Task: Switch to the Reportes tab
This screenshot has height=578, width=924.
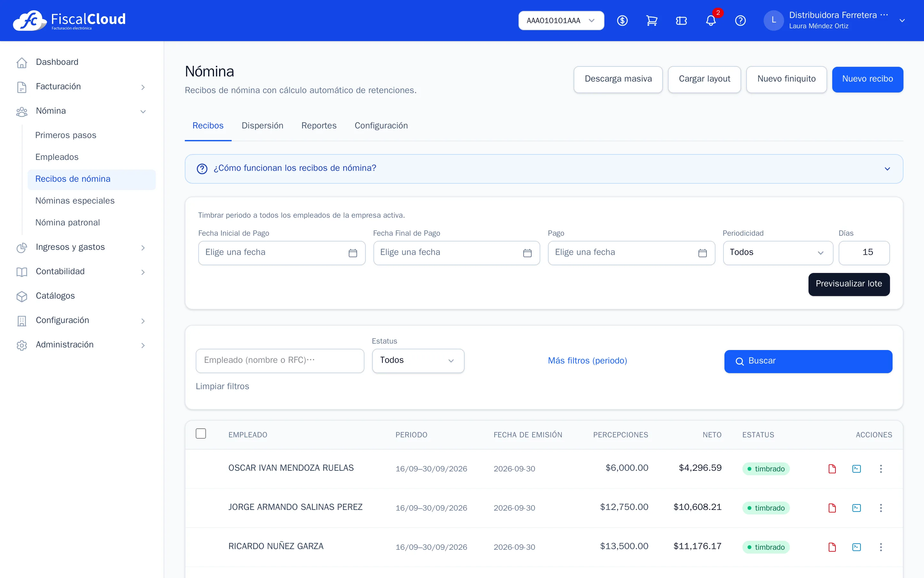Action: 319,126
